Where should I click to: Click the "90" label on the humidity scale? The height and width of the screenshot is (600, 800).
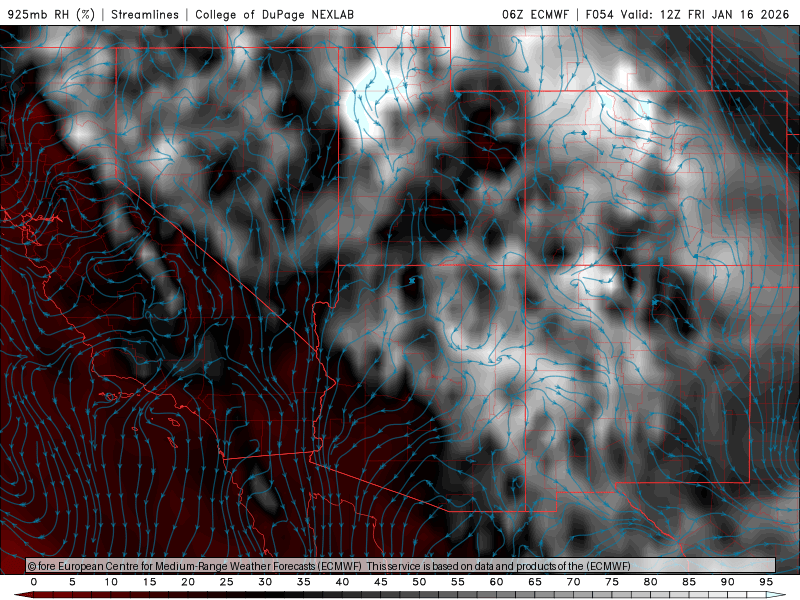pyautogui.click(x=728, y=582)
